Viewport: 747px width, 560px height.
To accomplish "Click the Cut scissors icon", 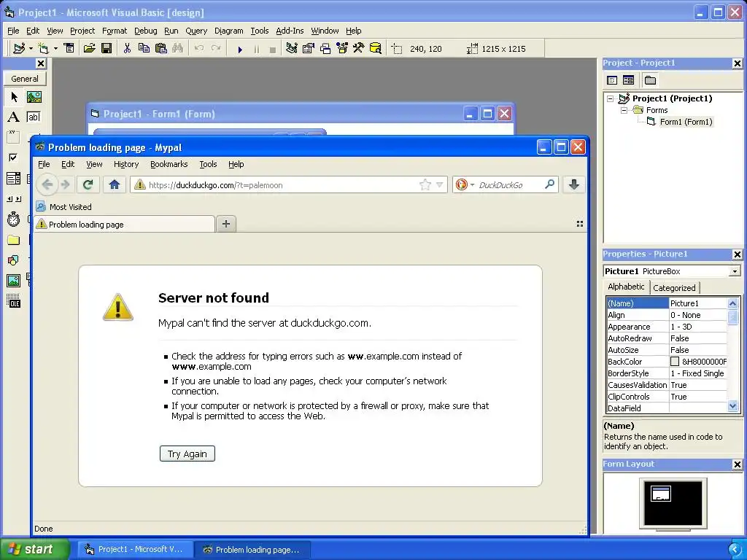I will click(127, 48).
